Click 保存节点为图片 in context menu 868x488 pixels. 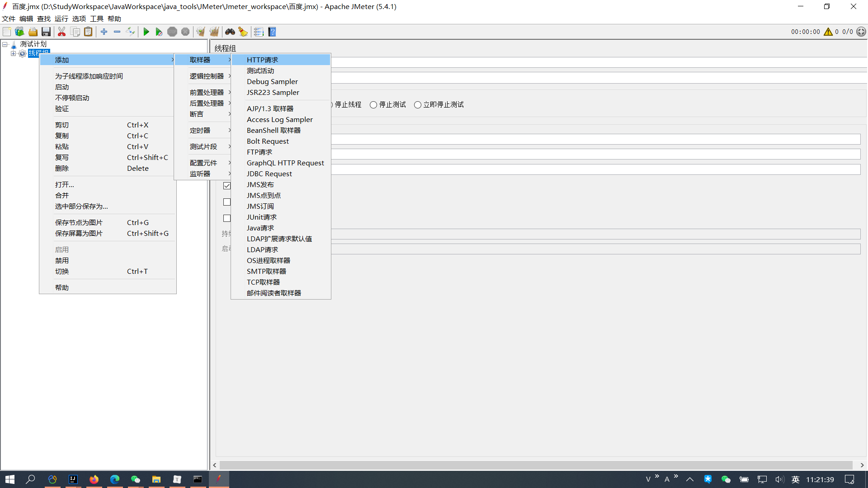[x=108, y=222]
